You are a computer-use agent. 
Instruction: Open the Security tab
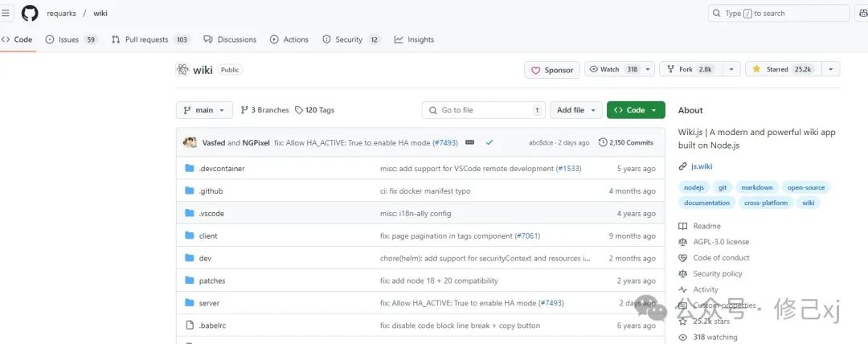tap(351, 39)
